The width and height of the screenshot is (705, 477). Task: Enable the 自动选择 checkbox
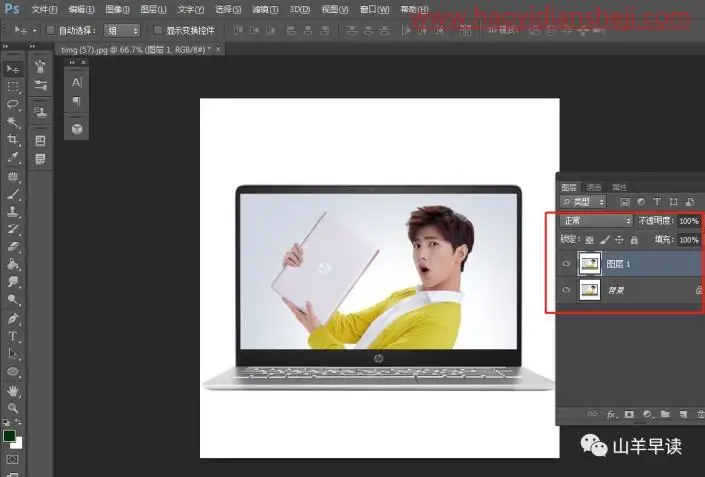[x=51, y=30]
